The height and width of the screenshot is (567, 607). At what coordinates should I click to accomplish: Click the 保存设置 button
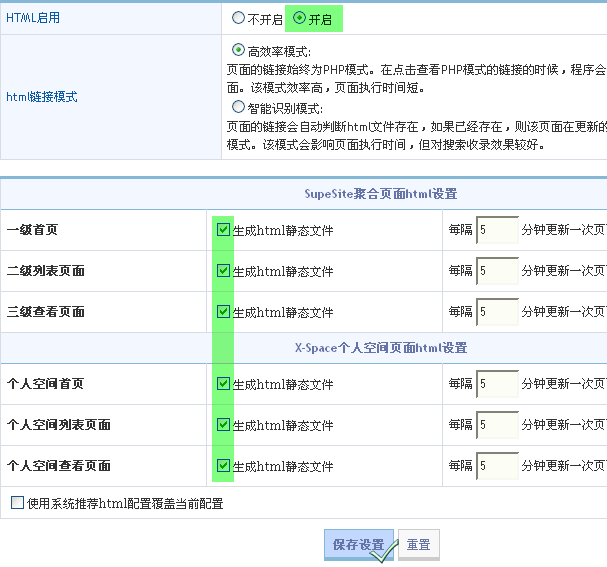click(359, 545)
